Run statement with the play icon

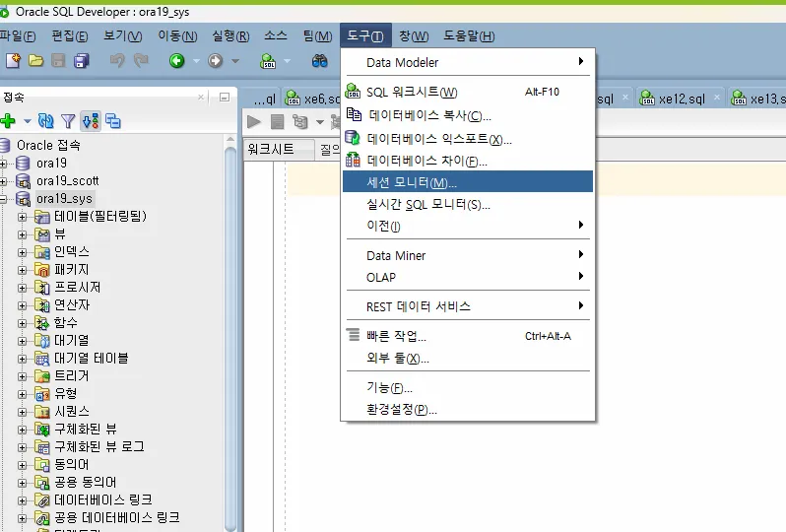254,121
